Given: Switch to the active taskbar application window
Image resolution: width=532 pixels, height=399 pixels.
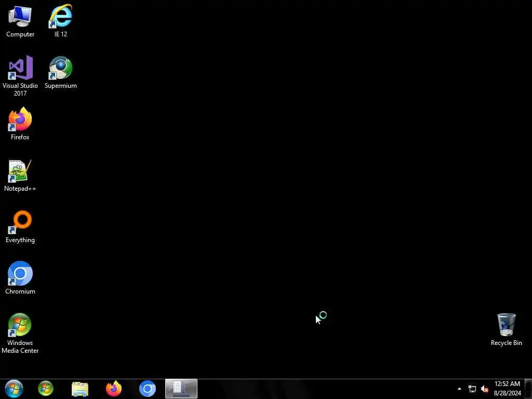Looking at the screenshot, I should point(181,389).
